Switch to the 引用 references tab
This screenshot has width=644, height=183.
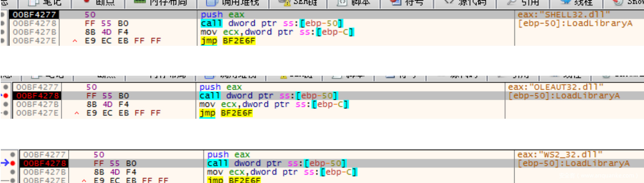[x=524, y=3]
